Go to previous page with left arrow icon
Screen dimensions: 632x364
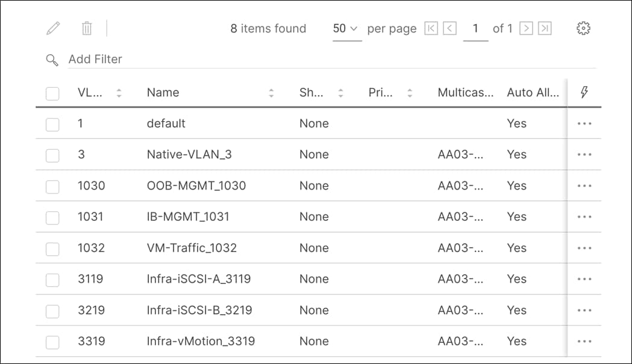[449, 28]
